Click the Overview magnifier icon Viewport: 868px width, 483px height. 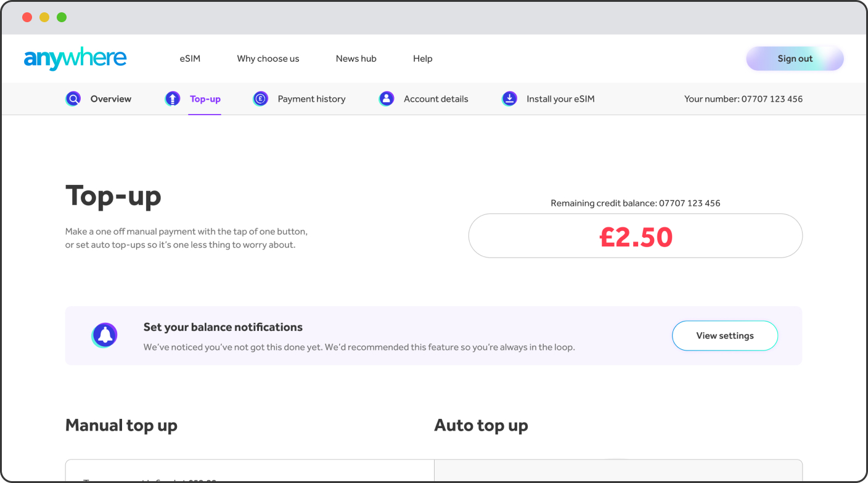[73, 99]
